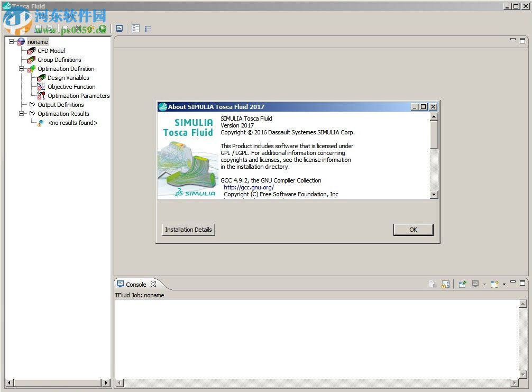The image size is (532, 392).
Task: Click the TFluid Job: noname console label
Action: pyautogui.click(x=140, y=295)
